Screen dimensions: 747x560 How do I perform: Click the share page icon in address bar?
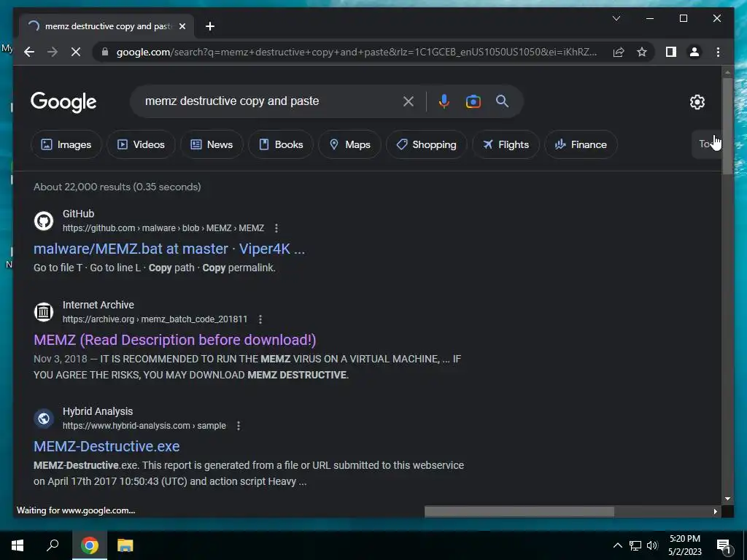click(x=619, y=52)
